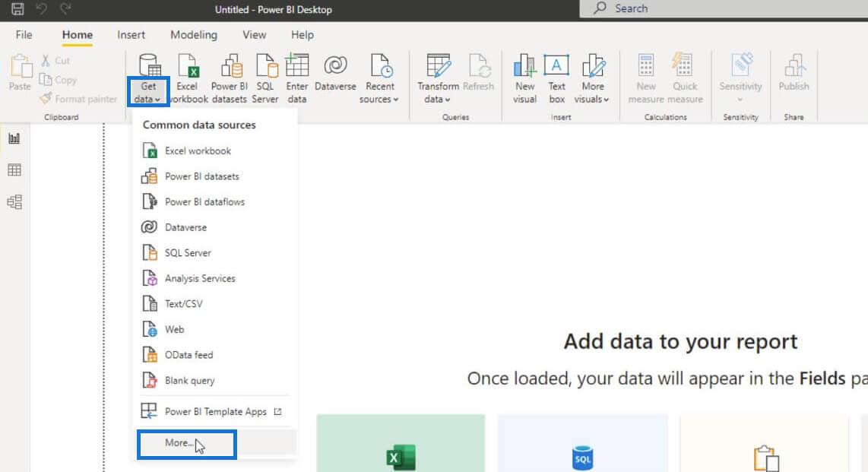Open the Help ribbon tab
The height and width of the screenshot is (472, 868).
pos(303,34)
